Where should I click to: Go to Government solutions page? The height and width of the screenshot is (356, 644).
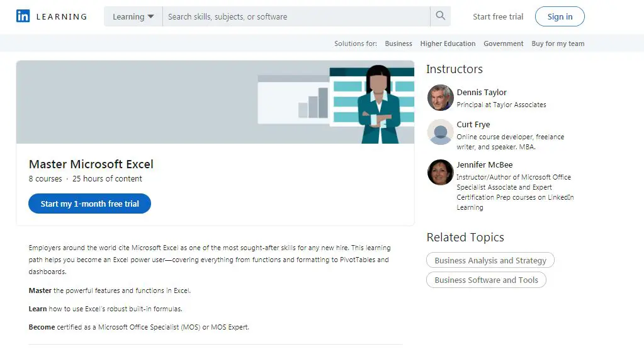[503, 43]
